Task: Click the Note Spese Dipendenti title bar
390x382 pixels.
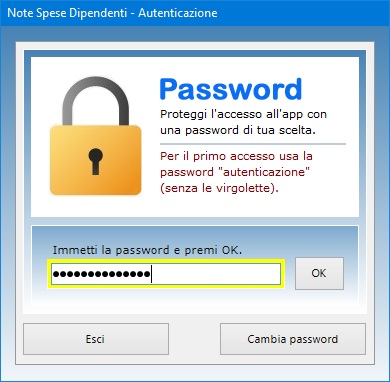Action: coord(195,13)
